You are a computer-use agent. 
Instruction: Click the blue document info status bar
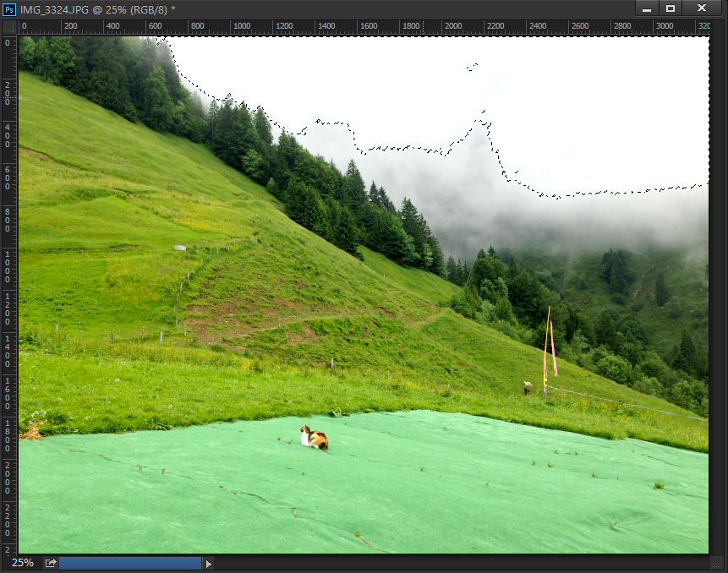coord(130,563)
